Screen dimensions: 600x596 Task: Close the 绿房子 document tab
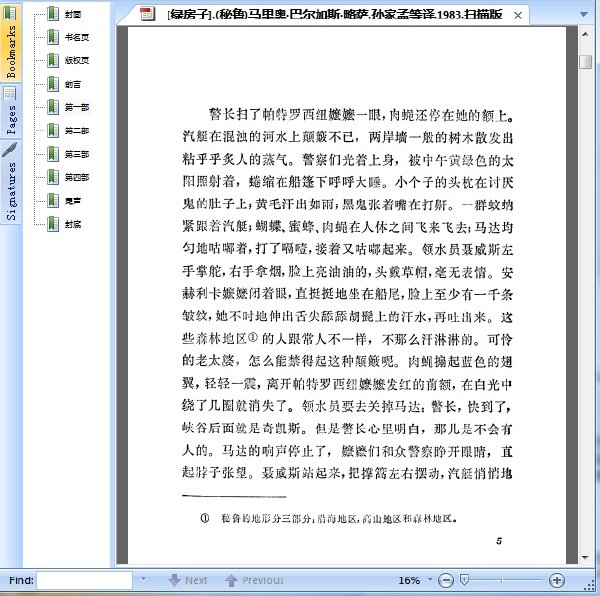tap(518, 15)
